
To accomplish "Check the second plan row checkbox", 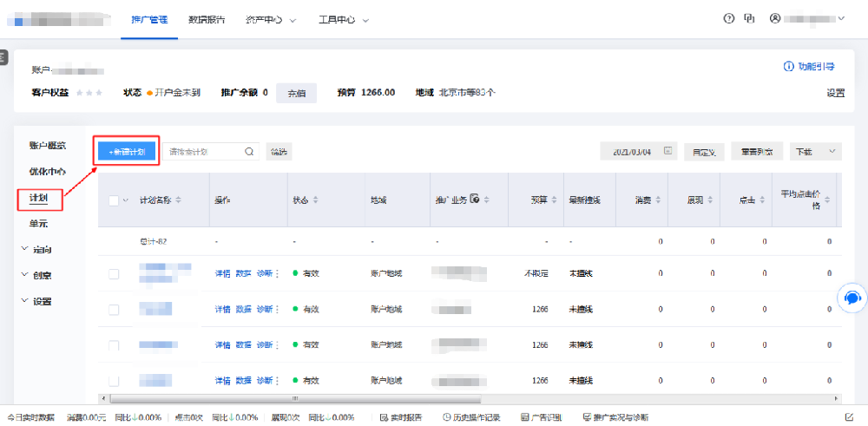I will coord(114,310).
